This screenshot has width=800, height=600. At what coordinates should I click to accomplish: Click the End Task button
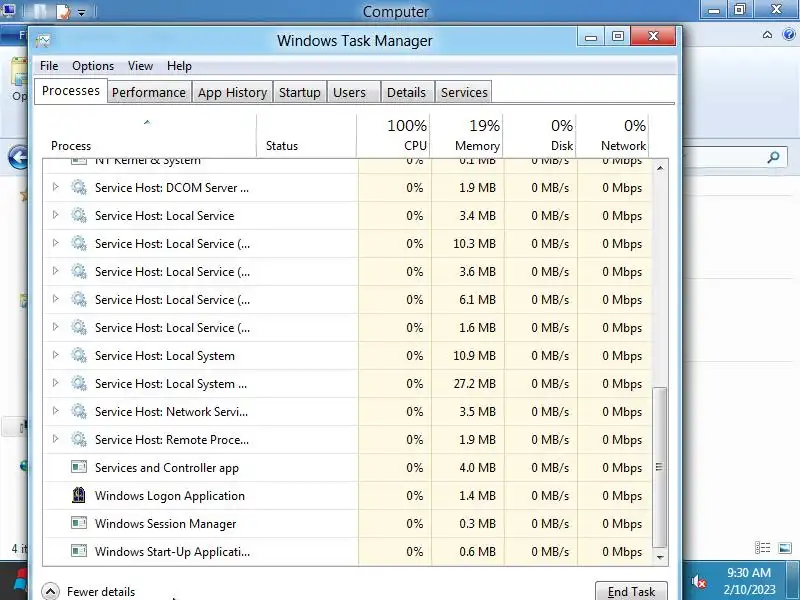631,591
